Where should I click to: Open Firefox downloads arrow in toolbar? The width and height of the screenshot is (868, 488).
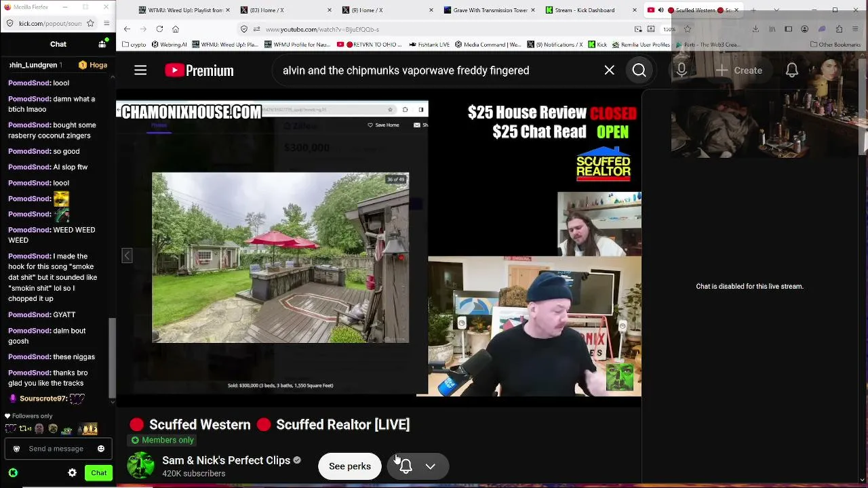[x=755, y=29]
